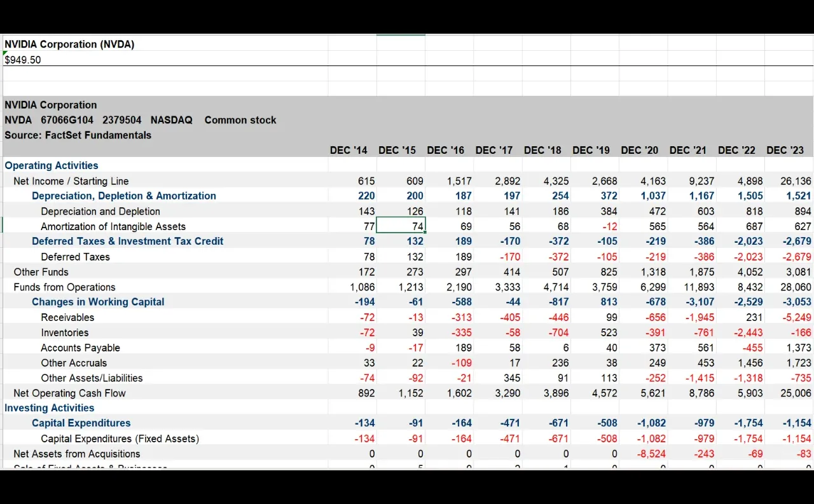Screen dimensions: 814x504
Task: Click the "Net Assets from Acquisitions" label
Action: pos(77,454)
